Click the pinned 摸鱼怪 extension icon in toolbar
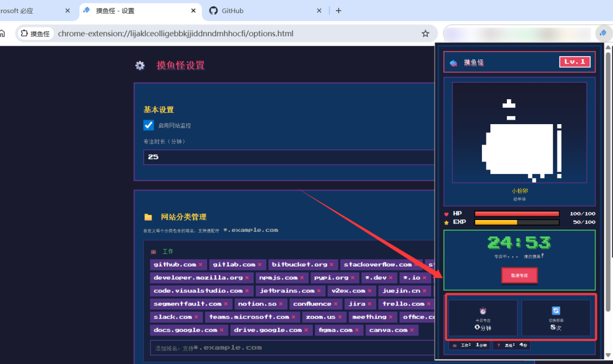613x364 pixels. pos(603,33)
